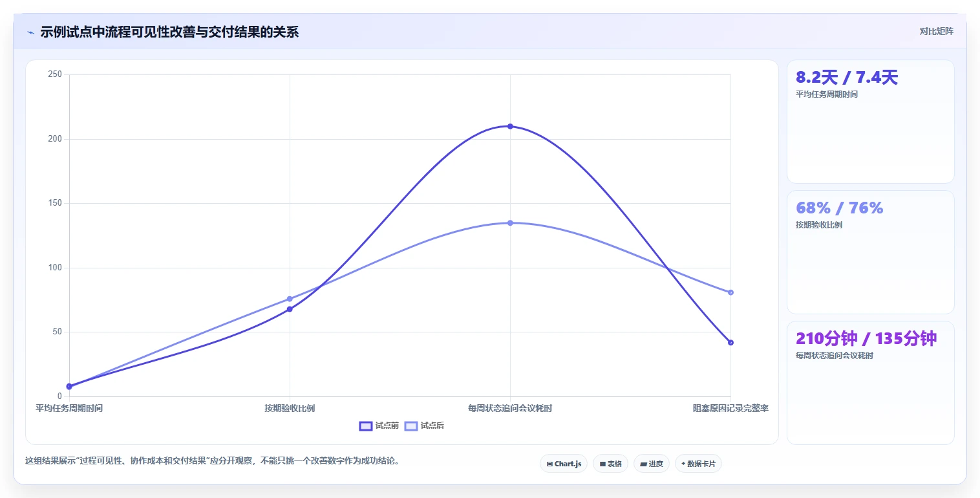
Task: Click the 平均任务周期时间 caption in first card
Action: tap(827, 94)
